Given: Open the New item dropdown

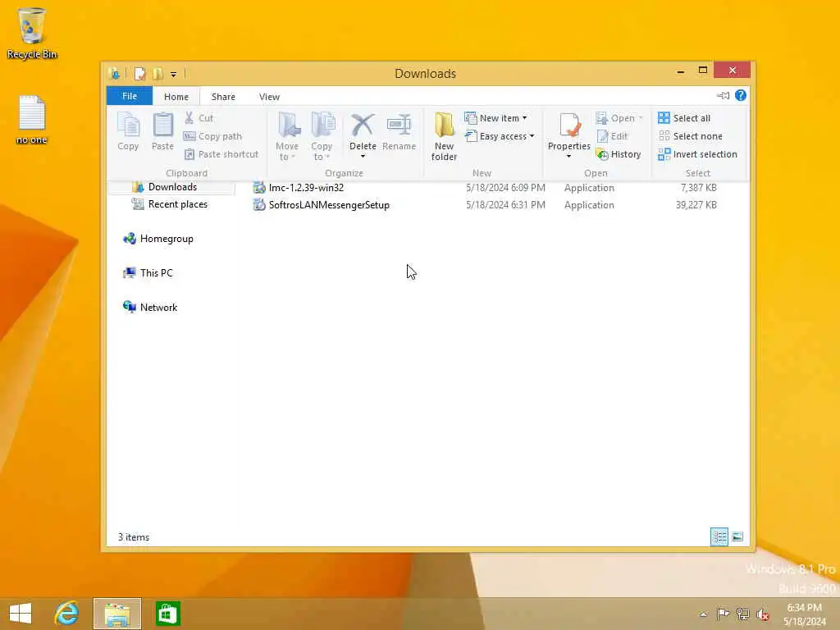Looking at the screenshot, I should tap(496, 118).
